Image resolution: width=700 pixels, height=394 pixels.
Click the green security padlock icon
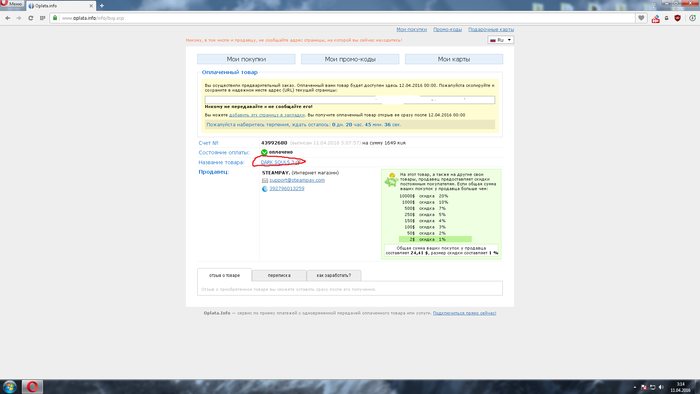55,18
